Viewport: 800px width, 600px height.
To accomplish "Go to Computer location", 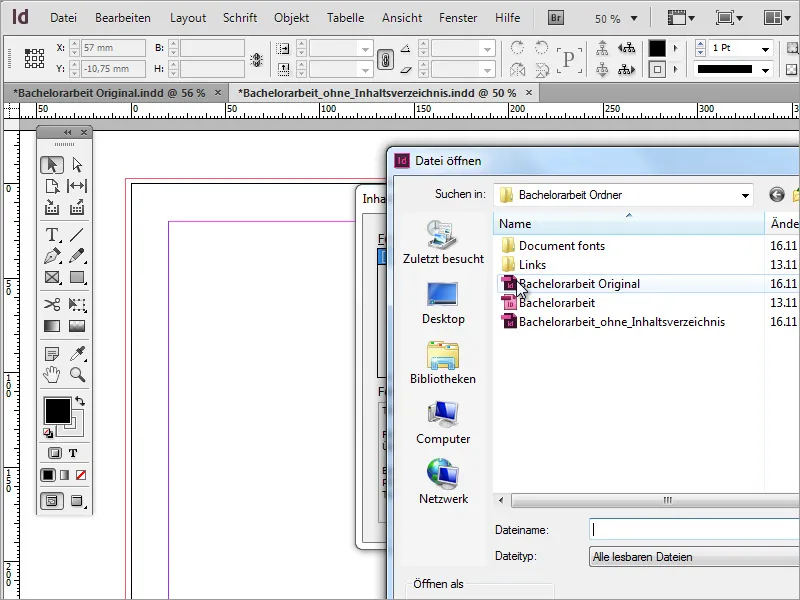I will tap(443, 423).
